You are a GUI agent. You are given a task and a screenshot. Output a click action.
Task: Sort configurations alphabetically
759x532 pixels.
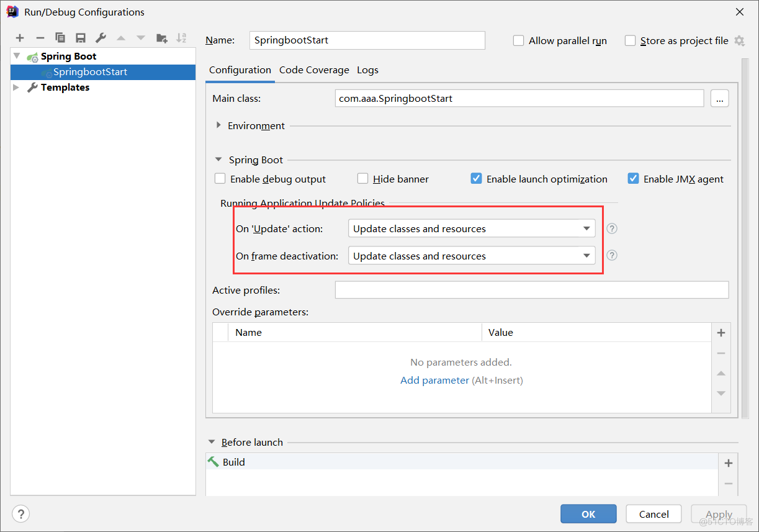[181, 38]
